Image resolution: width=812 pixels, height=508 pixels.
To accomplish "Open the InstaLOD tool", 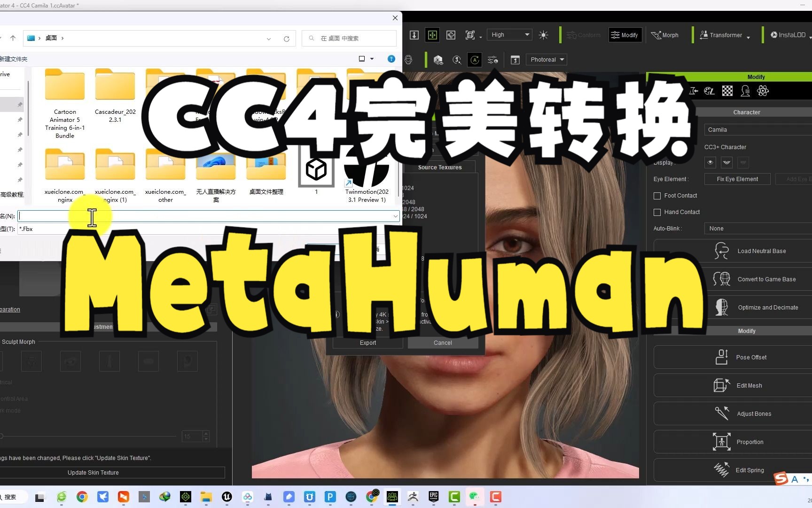I will point(788,35).
